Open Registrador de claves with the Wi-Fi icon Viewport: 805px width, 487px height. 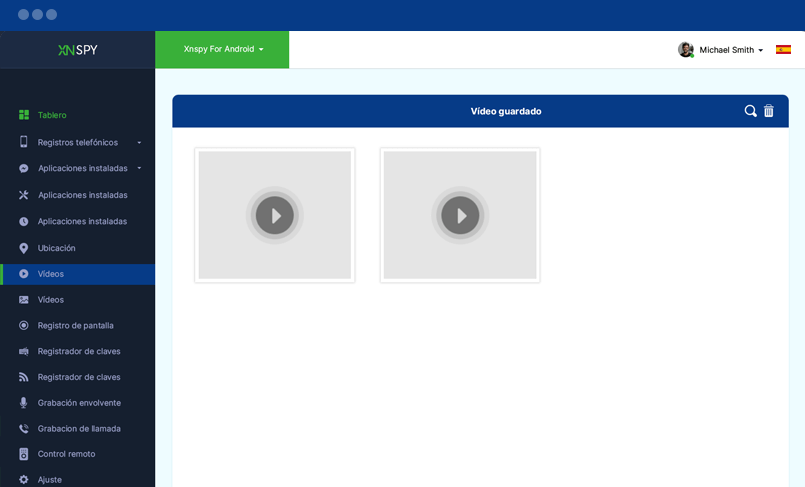[x=79, y=377]
